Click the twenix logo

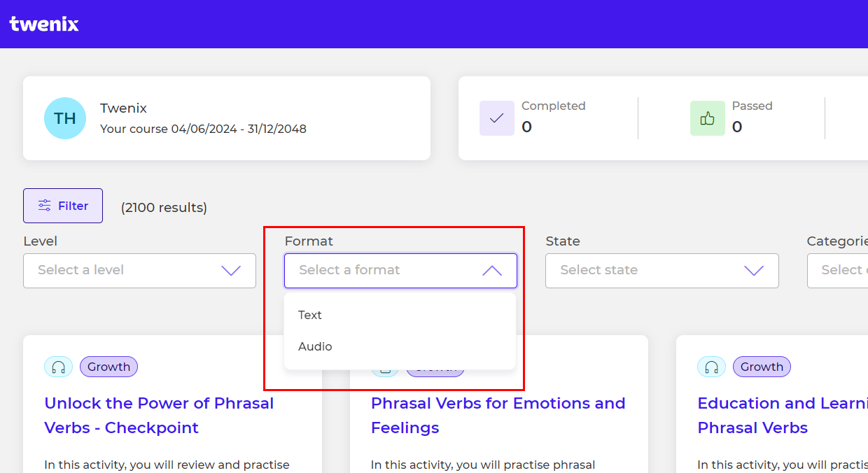tap(44, 24)
